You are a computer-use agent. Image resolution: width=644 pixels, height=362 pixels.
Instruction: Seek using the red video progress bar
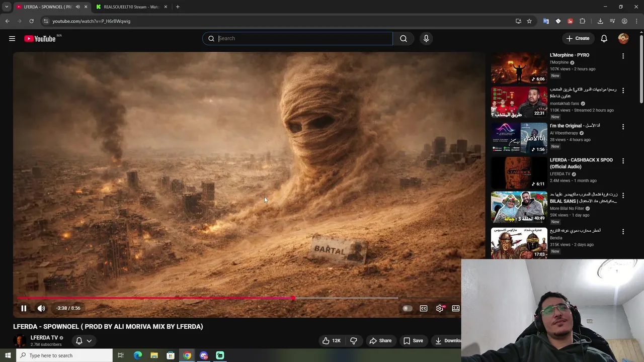[155, 298]
